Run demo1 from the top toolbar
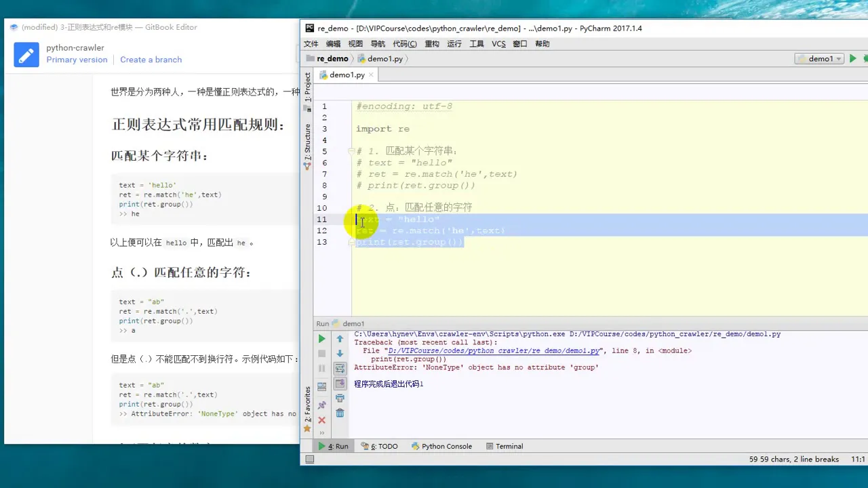This screenshot has width=868, height=488. point(853,59)
